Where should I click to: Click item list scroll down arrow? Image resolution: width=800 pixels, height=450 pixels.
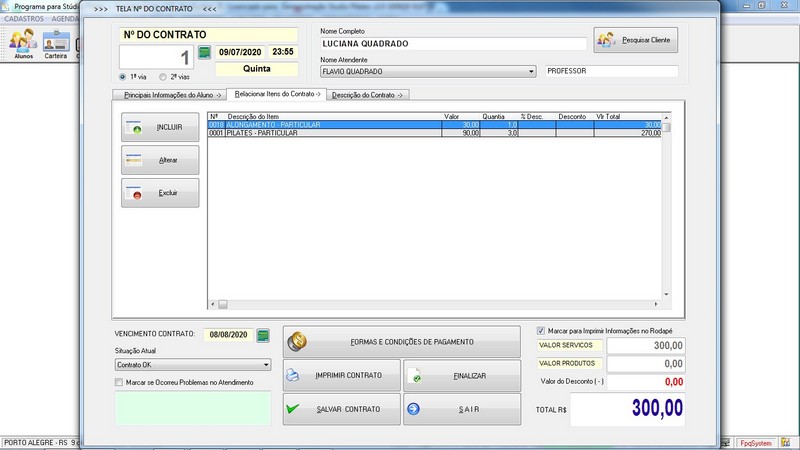point(666,294)
